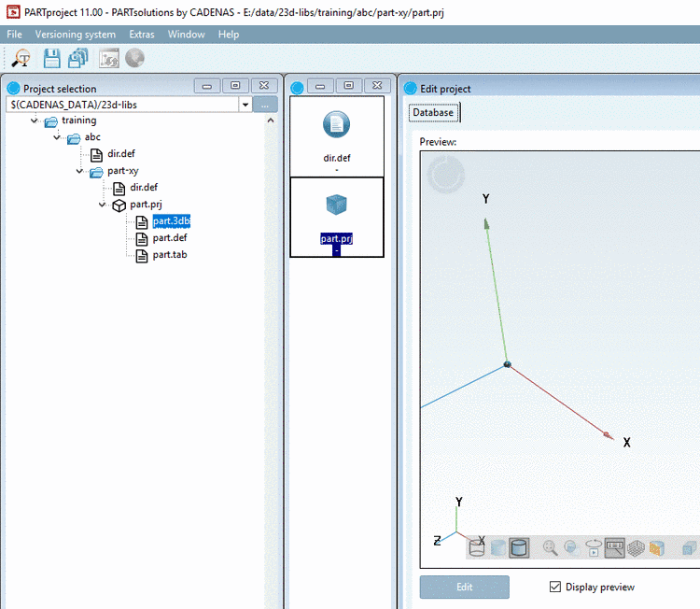Uncheck the Display preview checkbox
The width and height of the screenshot is (700, 609).
[555, 587]
